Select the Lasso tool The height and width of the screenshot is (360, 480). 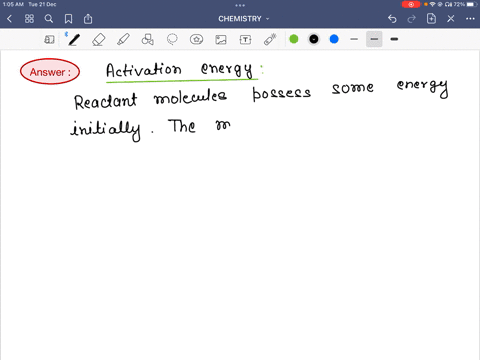click(172, 40)
